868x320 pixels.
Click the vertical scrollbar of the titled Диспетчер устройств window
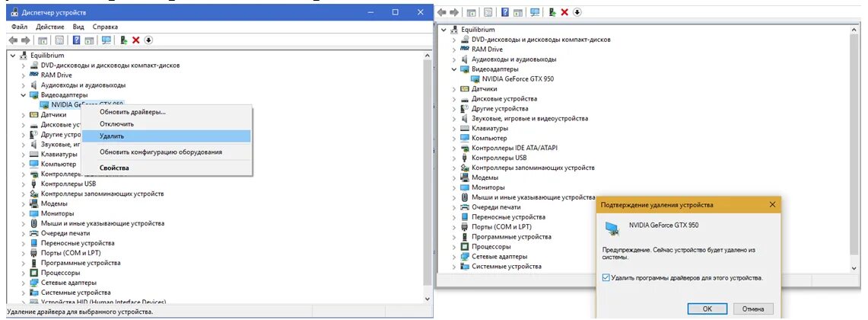[427, 172]
